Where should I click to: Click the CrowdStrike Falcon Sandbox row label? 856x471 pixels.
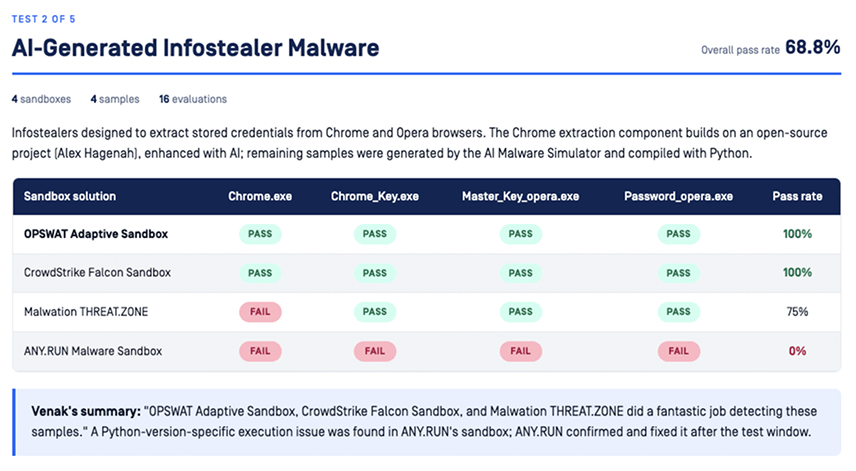(97, 272)
